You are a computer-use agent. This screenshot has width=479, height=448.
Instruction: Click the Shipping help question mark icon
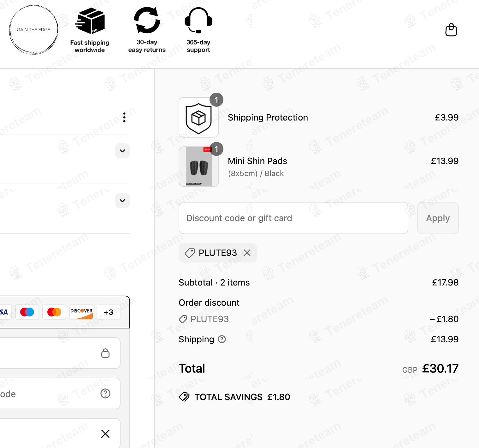point(222,339)
